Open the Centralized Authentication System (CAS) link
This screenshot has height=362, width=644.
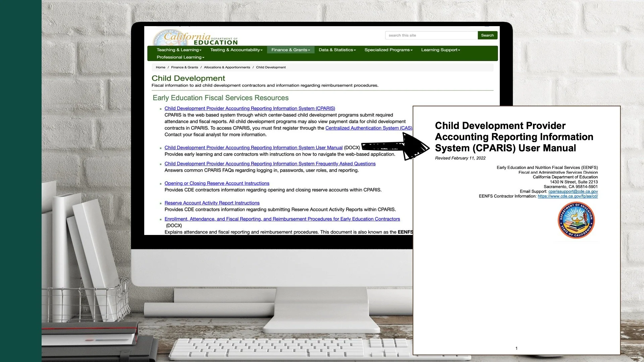(x=368, y=128)
